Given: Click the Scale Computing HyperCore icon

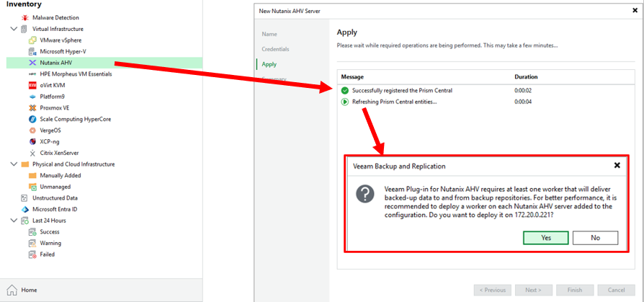Looking at the screenshot, I should pyautogui.click(x=32, y=119).
